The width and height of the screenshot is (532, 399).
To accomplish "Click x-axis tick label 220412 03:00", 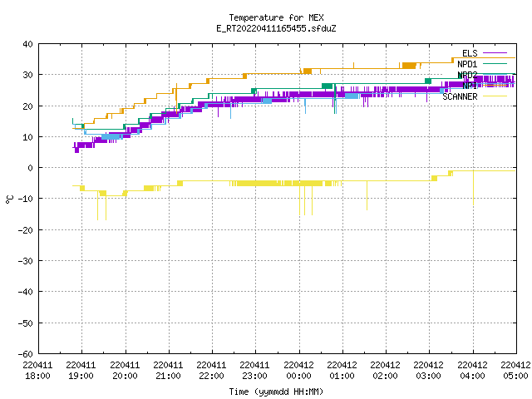I will (x=429, y=371).
